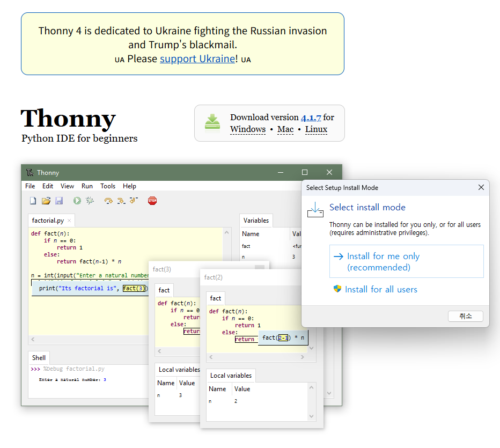Click the 'fact' row in Variables panel
Viewport: 500px width, 448px height.
(x=270, y=246)
